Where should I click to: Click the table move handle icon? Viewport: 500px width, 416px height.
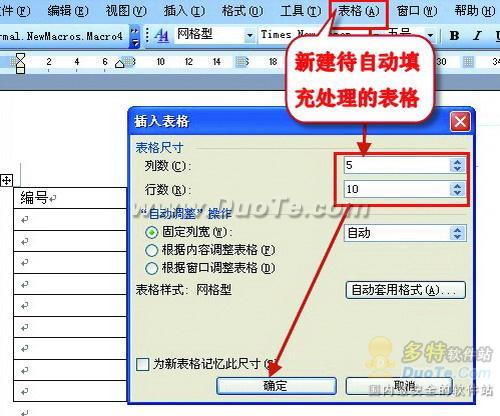[6, 180]
